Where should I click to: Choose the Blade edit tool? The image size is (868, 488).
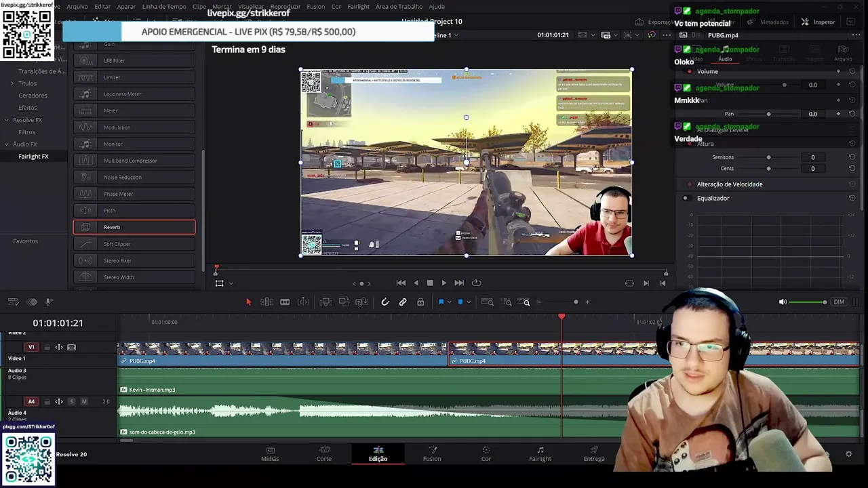tap(285, 302)
